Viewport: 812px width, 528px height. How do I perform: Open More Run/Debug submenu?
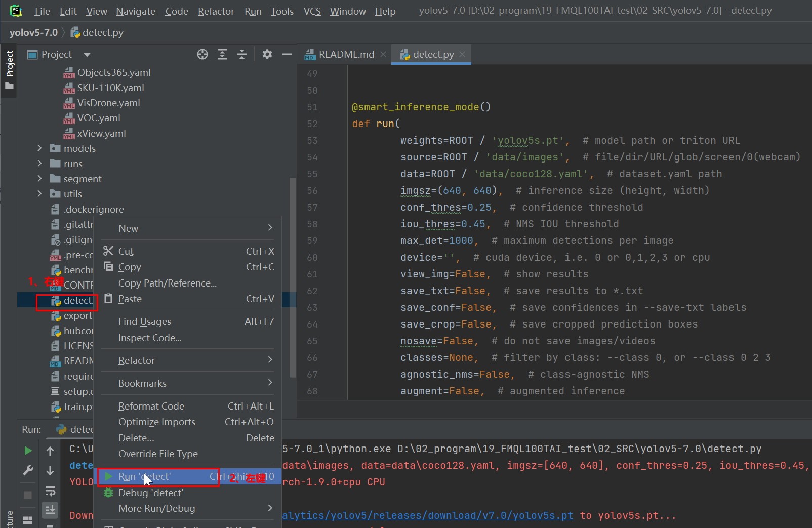click(187, 508)
